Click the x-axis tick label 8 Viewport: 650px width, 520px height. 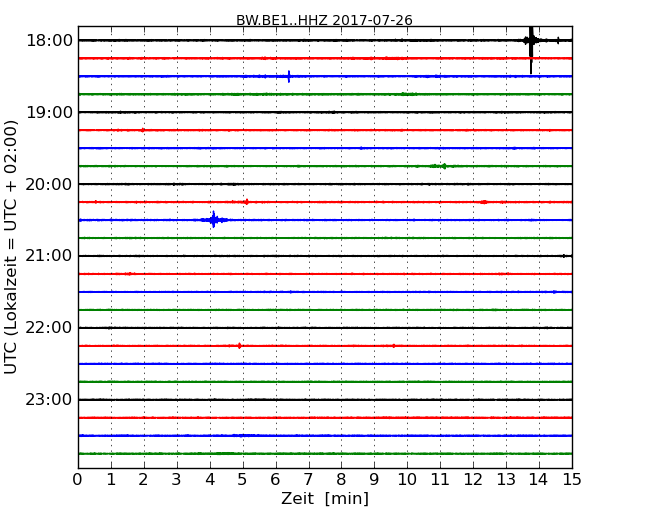341,479
